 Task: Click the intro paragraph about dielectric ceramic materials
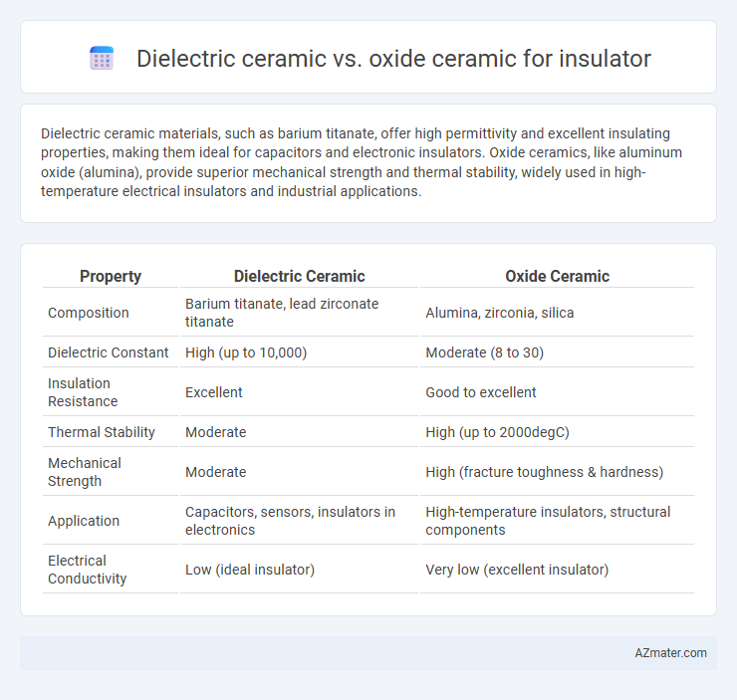coord(362,162)
